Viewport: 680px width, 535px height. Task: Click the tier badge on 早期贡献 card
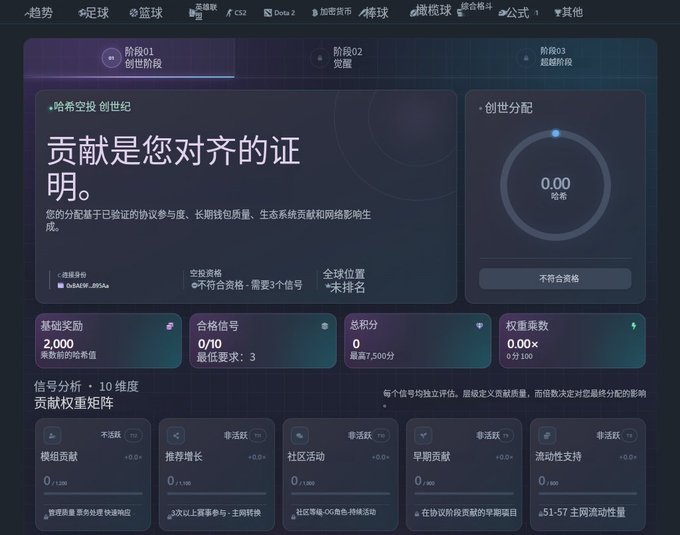[505, 436]
